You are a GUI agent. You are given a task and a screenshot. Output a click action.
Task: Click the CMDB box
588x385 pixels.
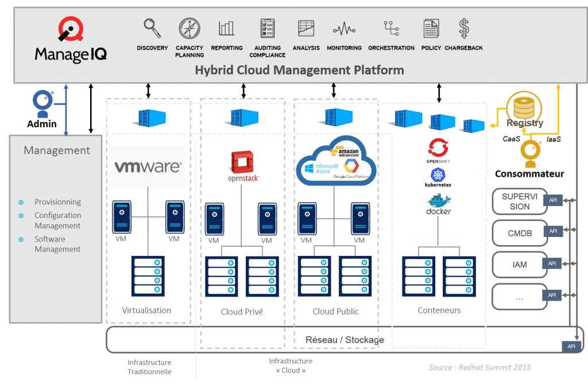click(x=519, y=233)
